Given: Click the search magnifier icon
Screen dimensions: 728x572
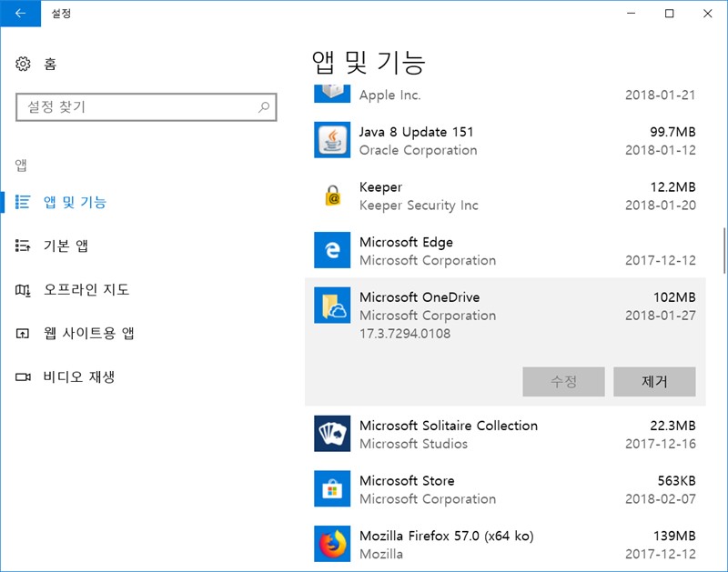Looking at the screenshot, I should click(264, 107).
